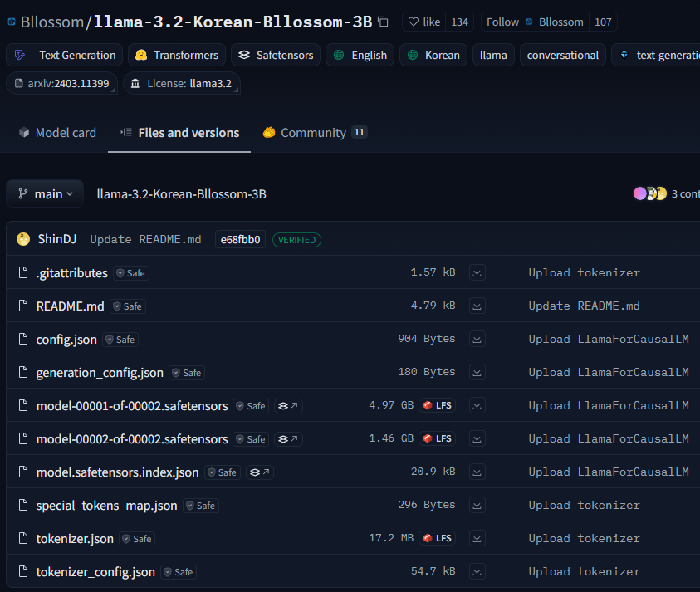Open the config.json file
This screenshot has height=592, width=700.
coord(66,340)
